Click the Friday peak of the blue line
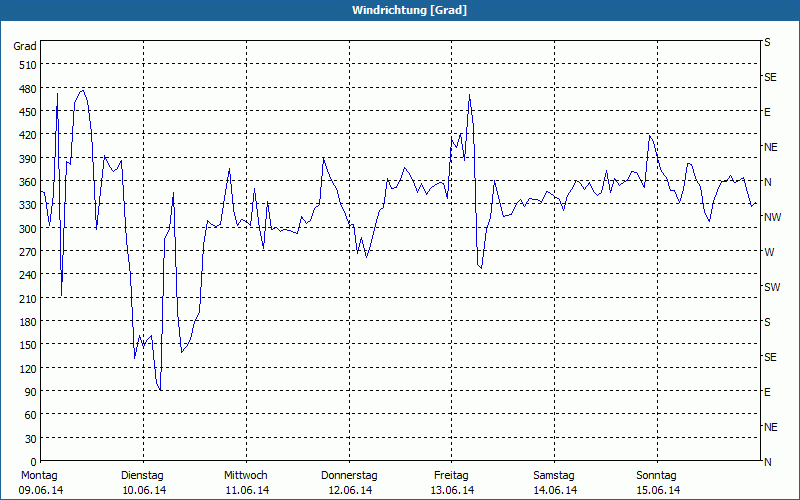Image resolution: width=800 pixels, height=500 pixels. pos(469,95)
